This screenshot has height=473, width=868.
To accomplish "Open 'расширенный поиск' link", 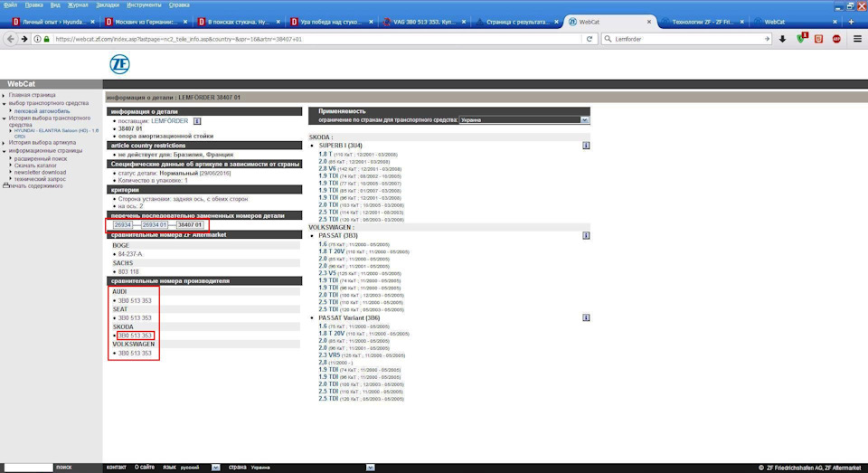I will point(41,158).
